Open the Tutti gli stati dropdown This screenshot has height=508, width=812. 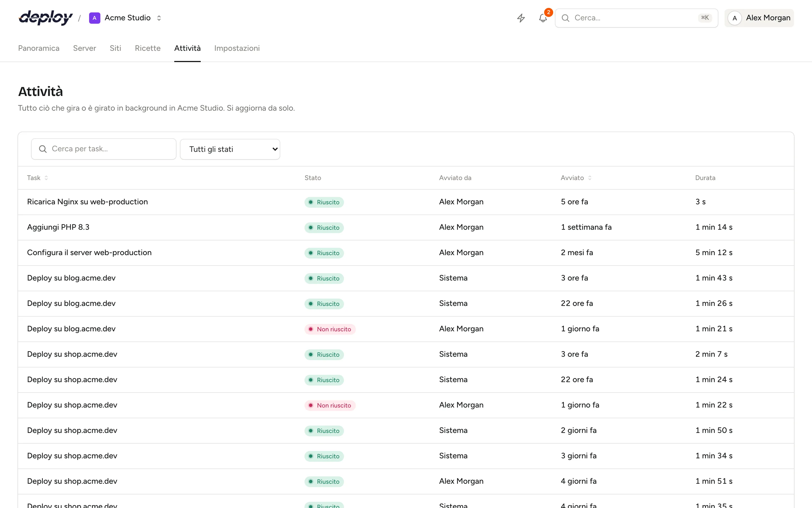[x=230, y=149]
